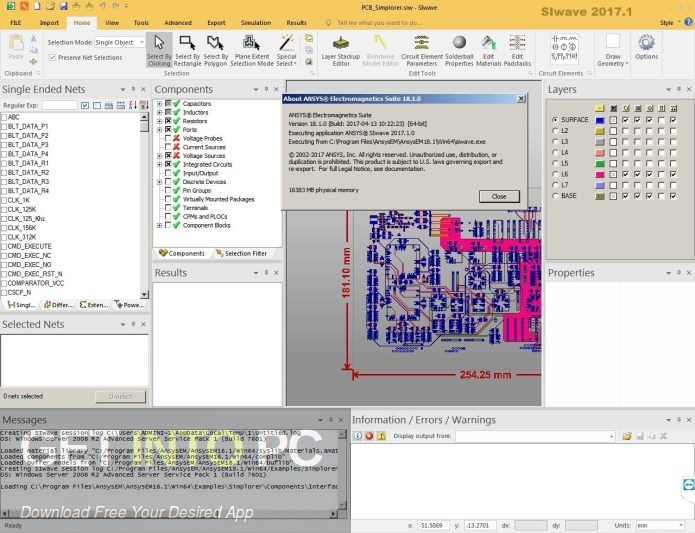Screen dimensions: 695x533
Task: Toggle the Voltage Probes checkbox
Action: point(168,138)
